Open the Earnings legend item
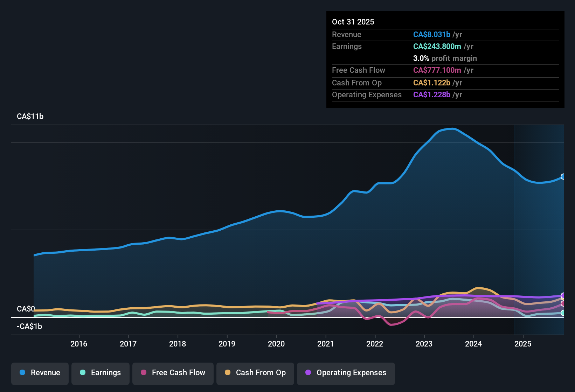This screenshot has height=392, width=575. click(x=100, y=373)
